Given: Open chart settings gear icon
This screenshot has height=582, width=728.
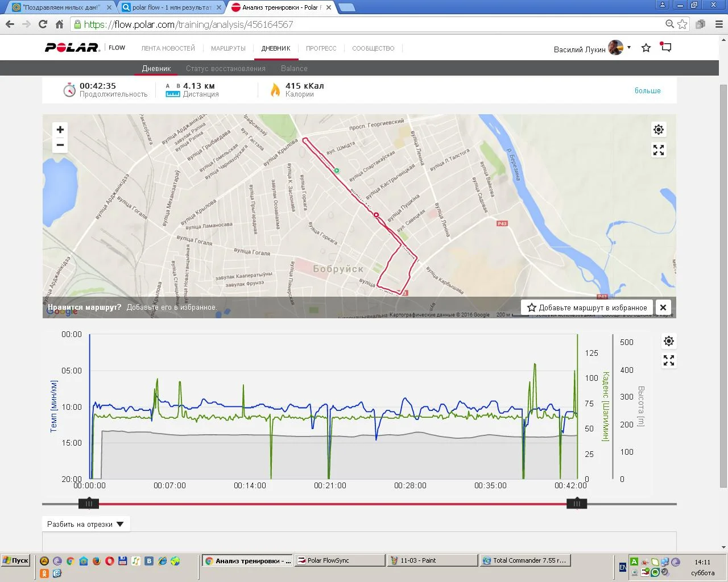Looking at the screenshot, I should tap(669, 341).
